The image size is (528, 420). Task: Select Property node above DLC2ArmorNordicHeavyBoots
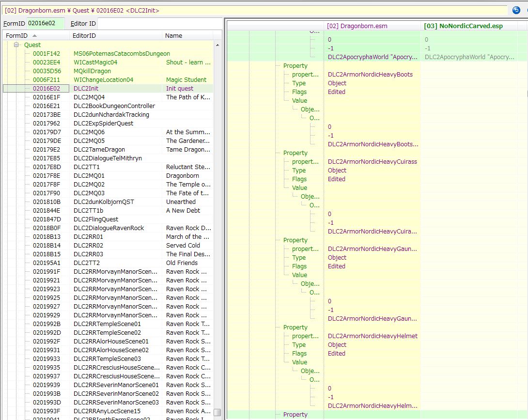[x=295, y=66]
